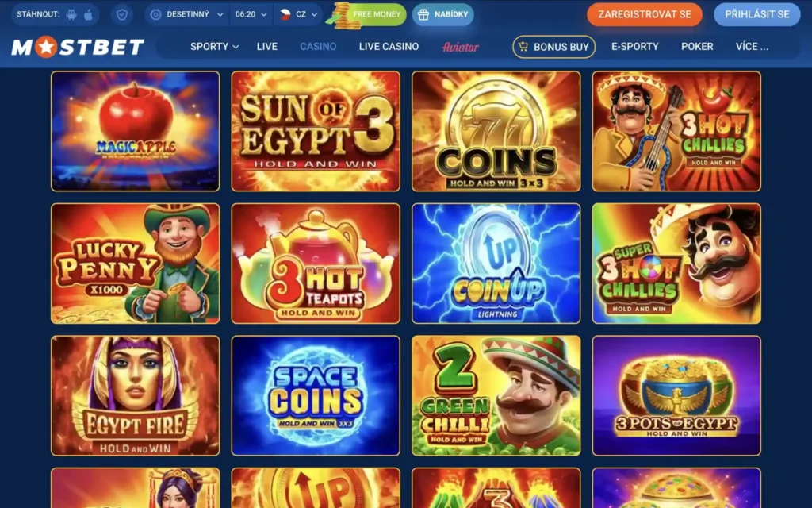This screenshot has height=508, width=812.
Task: Open the 3 Pots of Egypt game
Action: coord(676,395)
